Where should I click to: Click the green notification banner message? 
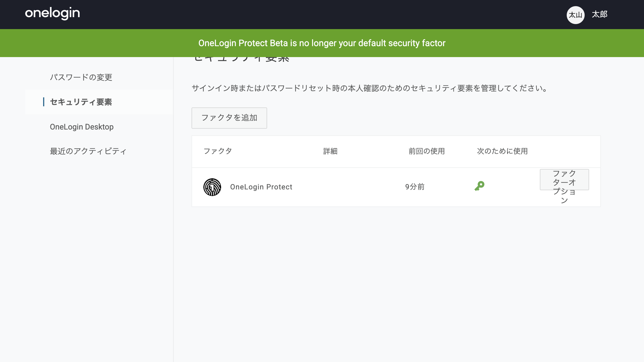click(x=322, y=43)
